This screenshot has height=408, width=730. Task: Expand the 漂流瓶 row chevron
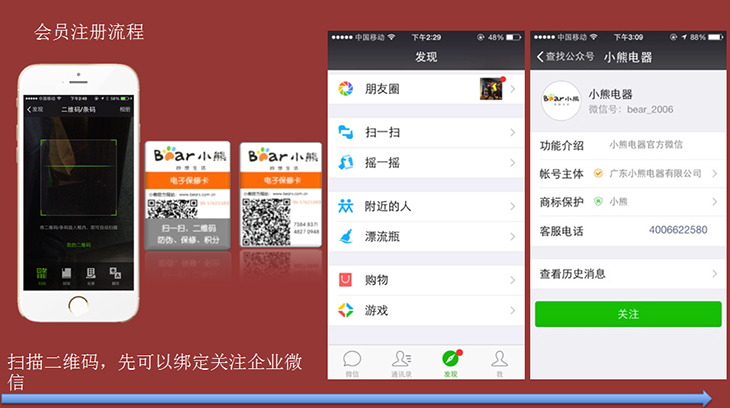click(x=513, y=236)
